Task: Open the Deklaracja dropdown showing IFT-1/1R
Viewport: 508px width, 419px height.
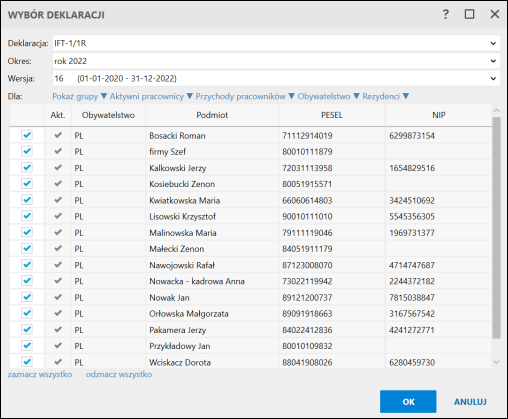Action: click(x=276, y=43)
